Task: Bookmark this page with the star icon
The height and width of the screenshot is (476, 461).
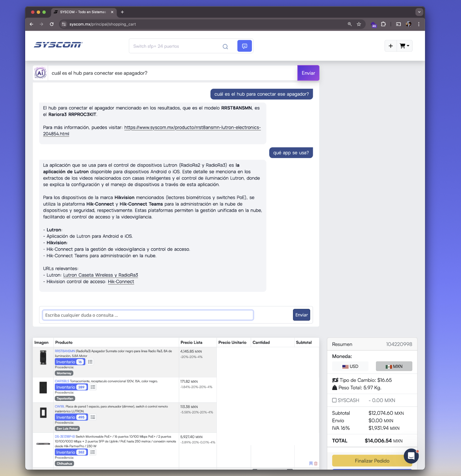Action: pyautogui.click(x=359, y=24)
